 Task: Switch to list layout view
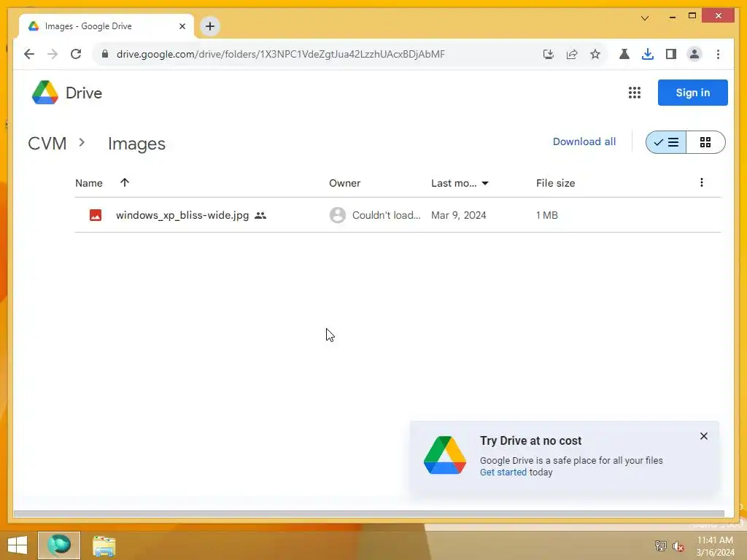point(666,142)
